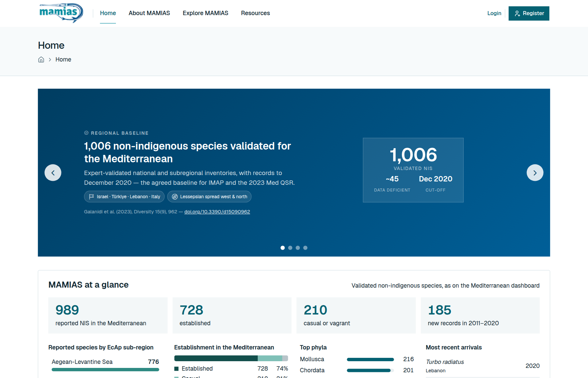This screenshot has height=378, width=588.
Task: Click the breadcrumb chevron separator
Action: click(50, 59)
